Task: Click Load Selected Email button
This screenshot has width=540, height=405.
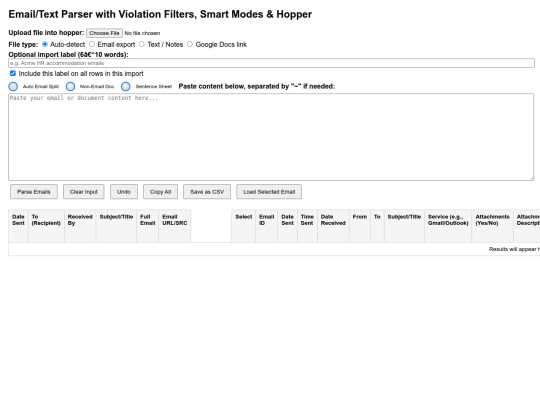Action: pyautogui.click(x=269, y=192)
